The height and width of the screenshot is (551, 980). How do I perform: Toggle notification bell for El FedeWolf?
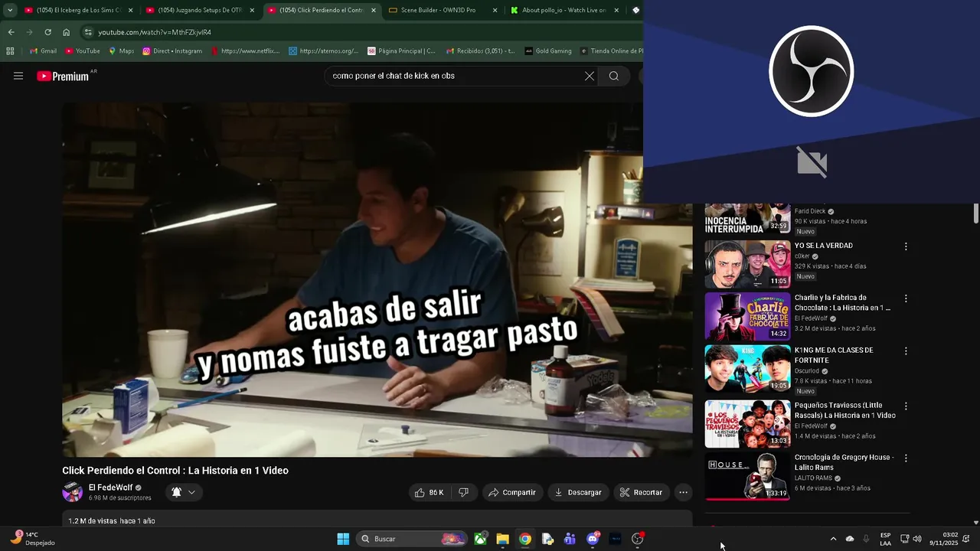(x=176, y=492)
